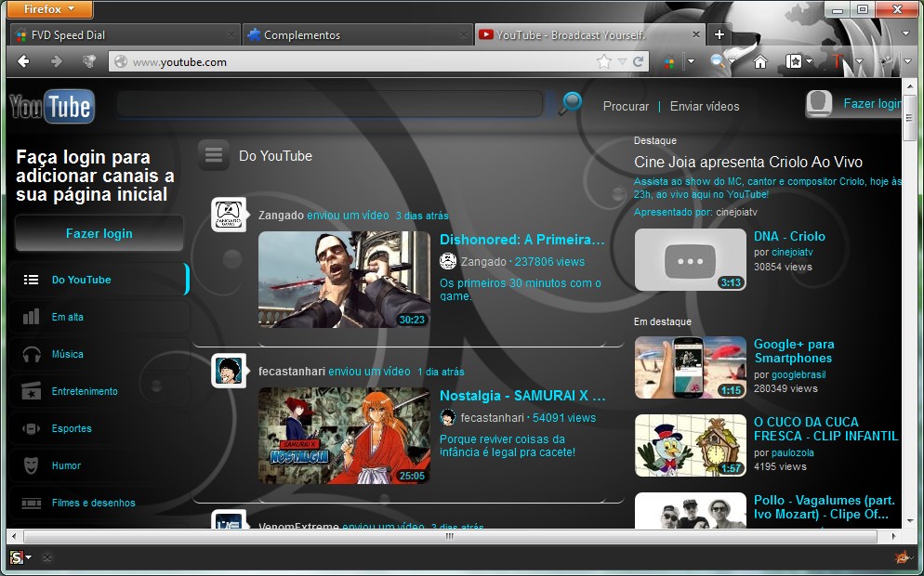
Task: Open the list all tabs dropdown arrow
Action: pos(905,34)
